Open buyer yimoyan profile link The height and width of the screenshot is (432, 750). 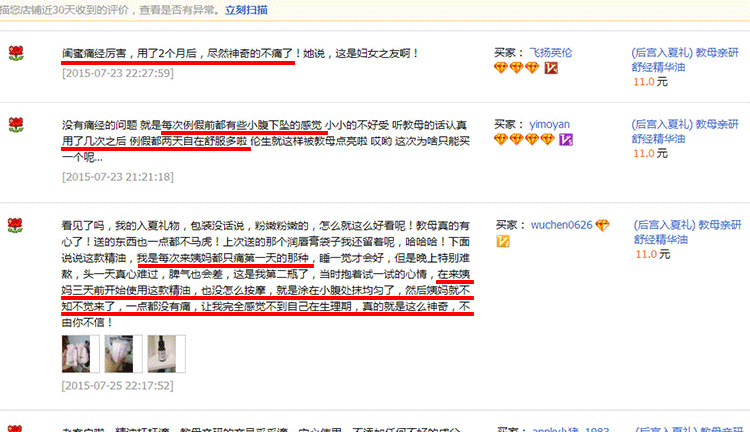[x=549, y=124]
